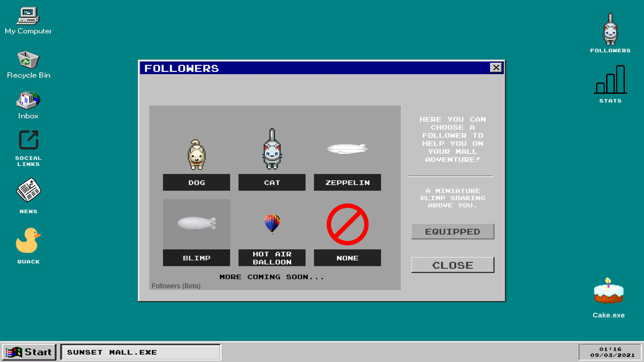
Task: Launch Cake.exe desktop icon
Action: 609,296
